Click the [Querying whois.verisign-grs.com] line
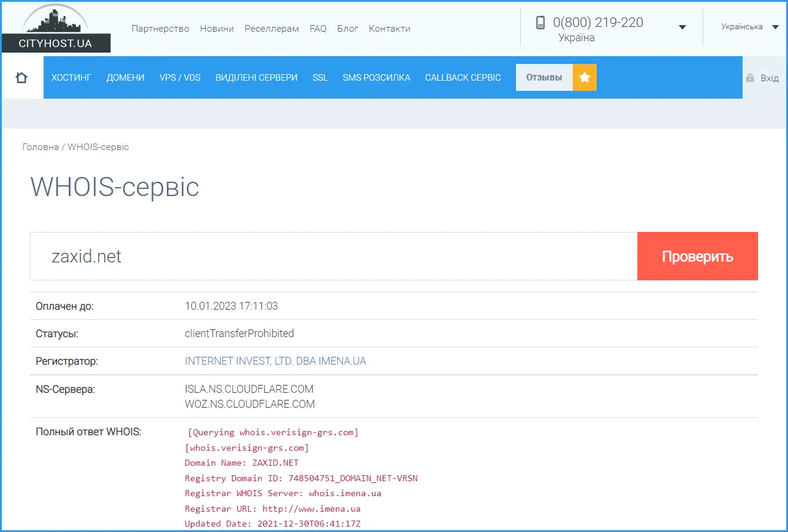788x532 pixels. [273, 432]
